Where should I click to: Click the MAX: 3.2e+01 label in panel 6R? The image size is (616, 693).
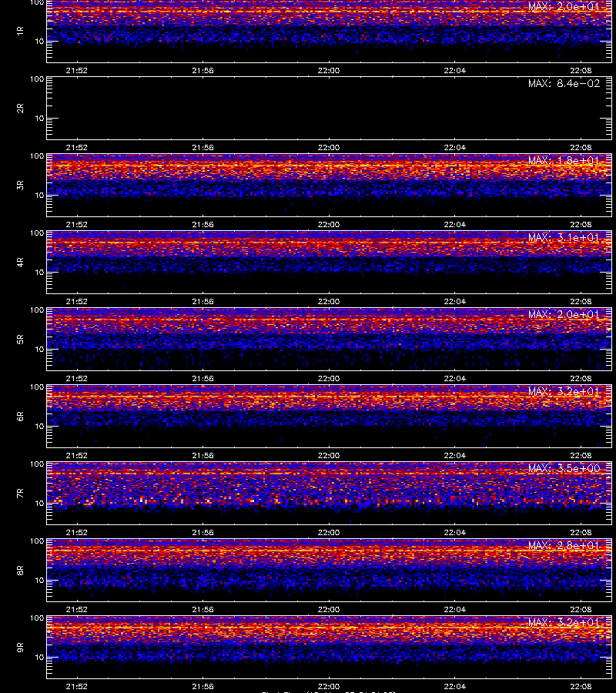point(564,392)
